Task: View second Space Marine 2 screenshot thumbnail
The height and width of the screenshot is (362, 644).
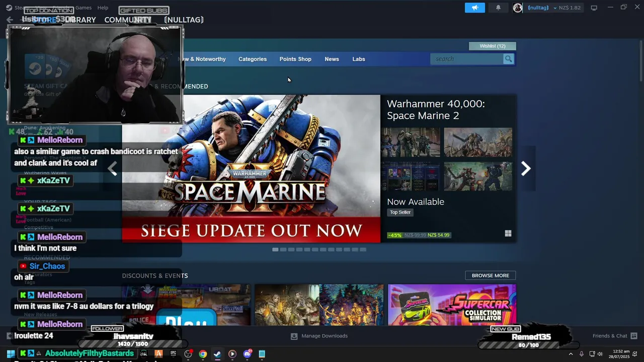Action: [x=478, y=142]
